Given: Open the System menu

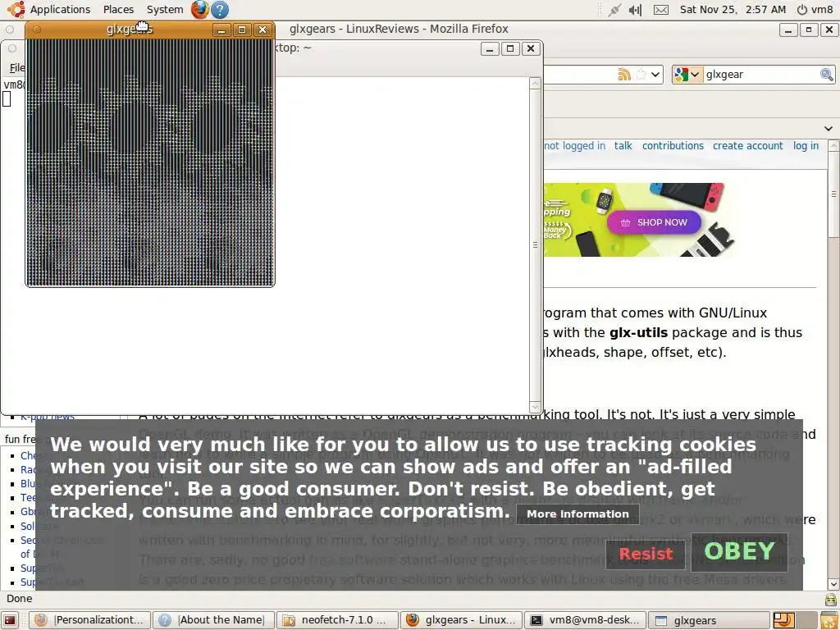Looking at the screenshot, I should pyautogui.click(x=165, y=9).
